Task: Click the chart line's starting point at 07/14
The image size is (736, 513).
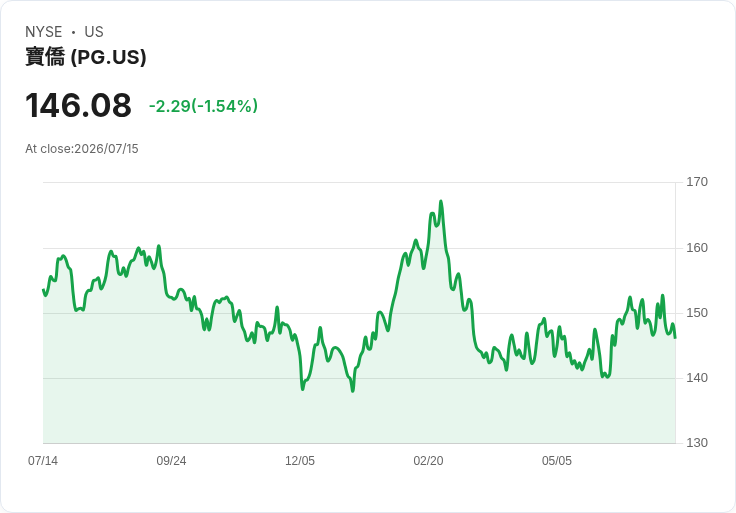Action: click(43, 290)
